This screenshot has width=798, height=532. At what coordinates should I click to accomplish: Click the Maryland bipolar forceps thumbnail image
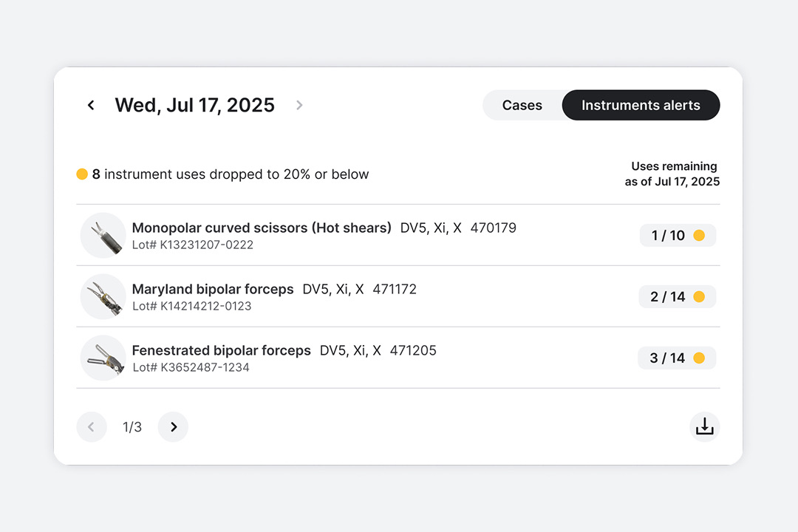click(103, 296)
